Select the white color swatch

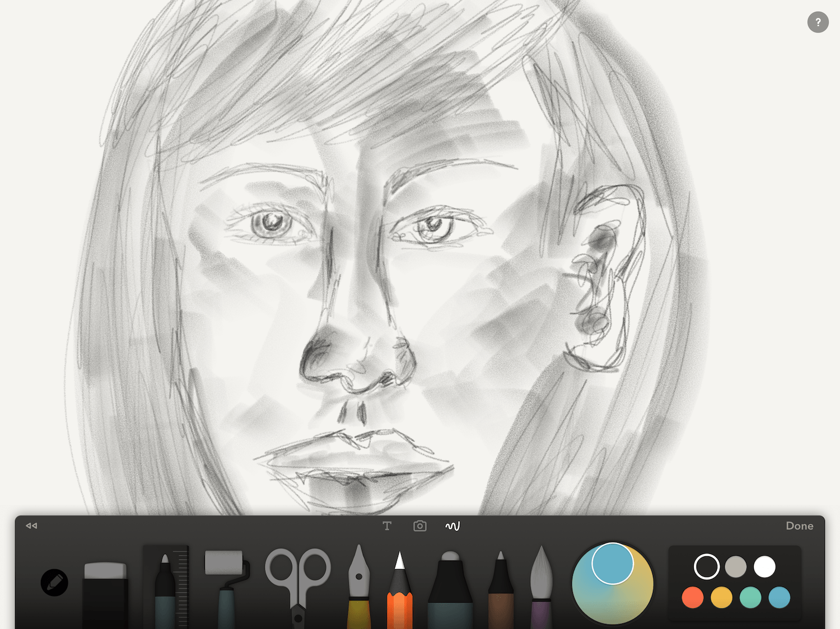pyautogui.click(x=764, y=567)
